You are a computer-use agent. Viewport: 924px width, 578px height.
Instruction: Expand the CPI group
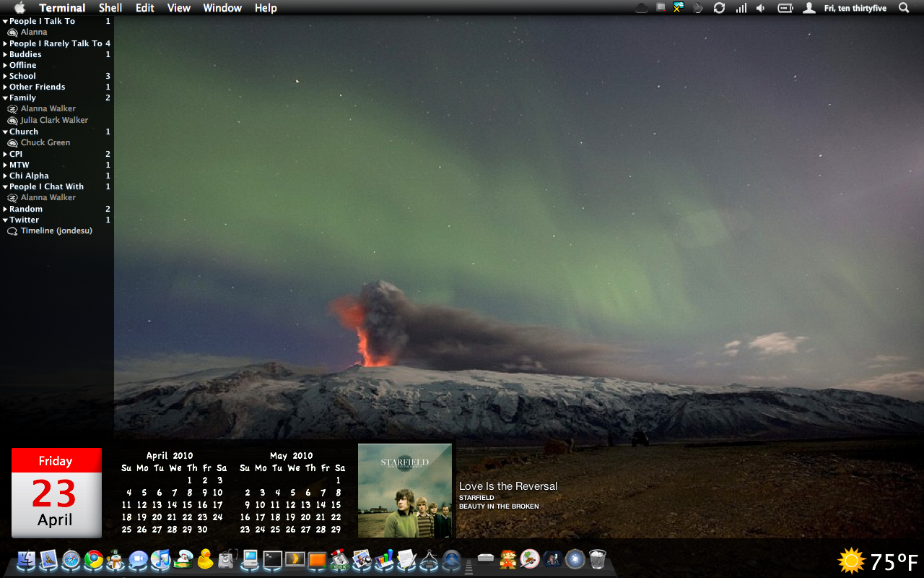5,154
